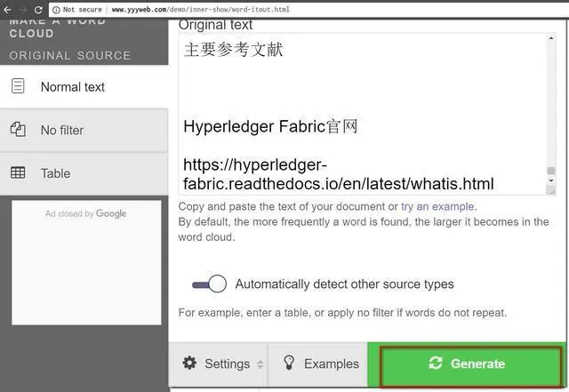Toggle Automatically detect other source types
The height and width of the screenshot is (392, 569).
(210, 284)
